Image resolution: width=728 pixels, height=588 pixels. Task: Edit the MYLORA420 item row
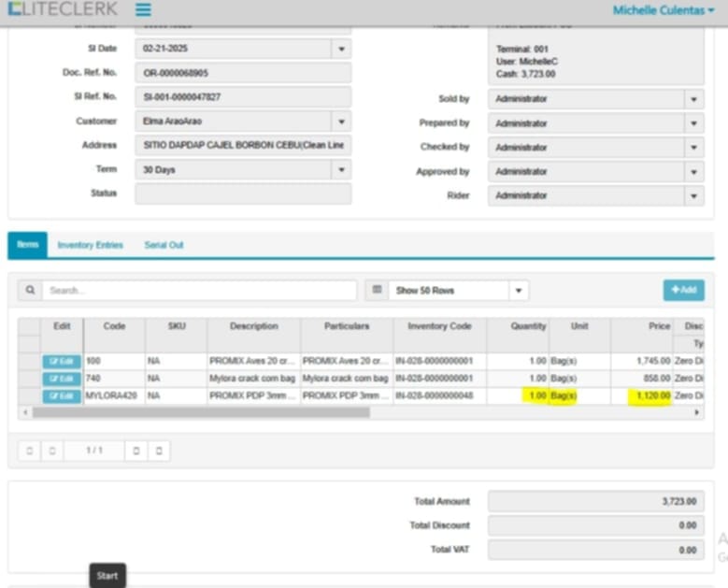(x=62, y=396)
